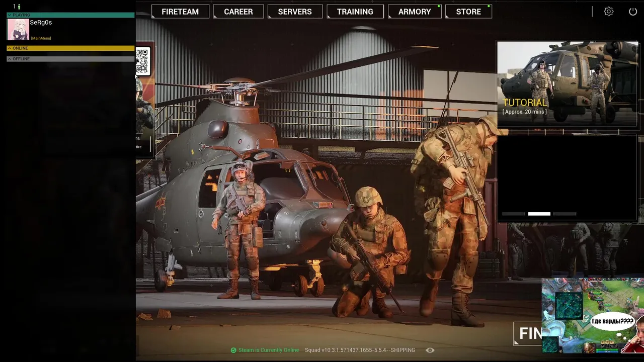Click 'Steam is Currently Online' status text
The image size is (644, 362).
[269, 350]
